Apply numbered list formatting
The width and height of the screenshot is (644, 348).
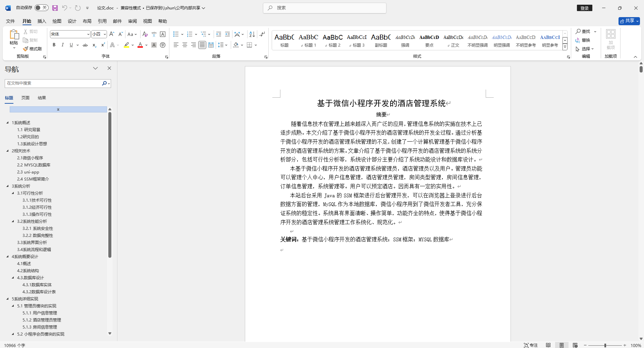(x=190, y=34)
